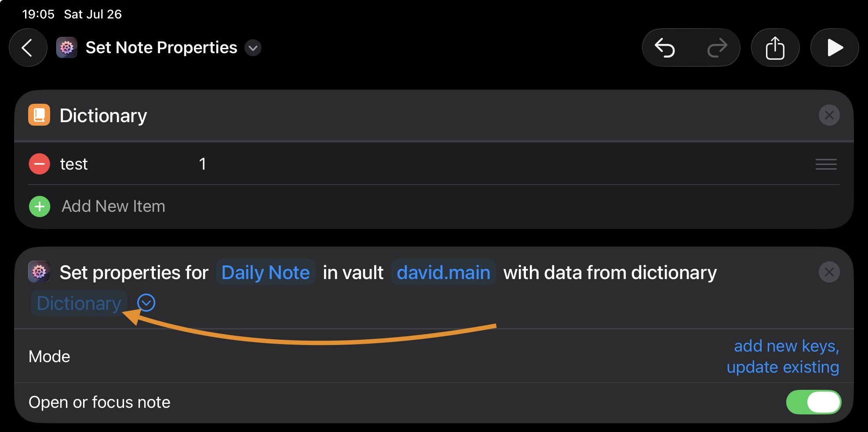Remove the Dictionary action
Image resolution: width=868 pixels, height=432 pixels.
(829, 116)
